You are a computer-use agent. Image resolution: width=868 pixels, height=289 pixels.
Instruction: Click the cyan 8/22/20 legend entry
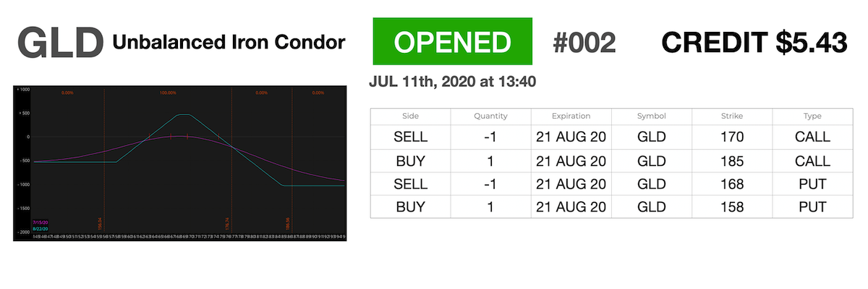click(x=41, y=229)
